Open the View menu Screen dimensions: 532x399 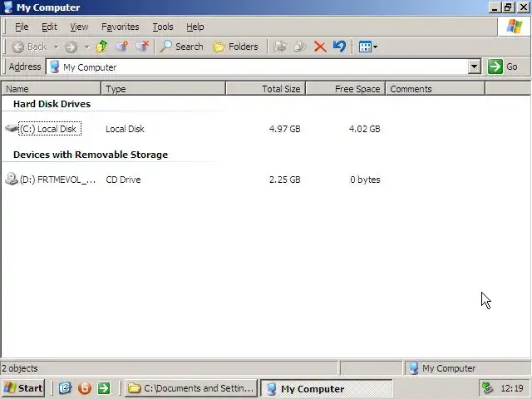click(79, 27)
